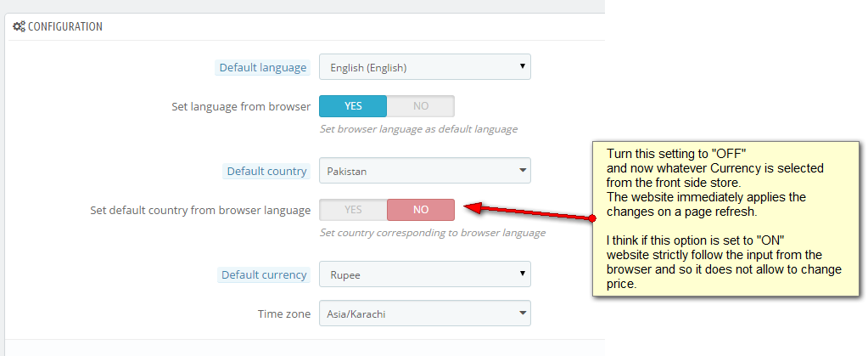Click the Default country label
The width and height of the screenshot is (868, 356).
266,171
